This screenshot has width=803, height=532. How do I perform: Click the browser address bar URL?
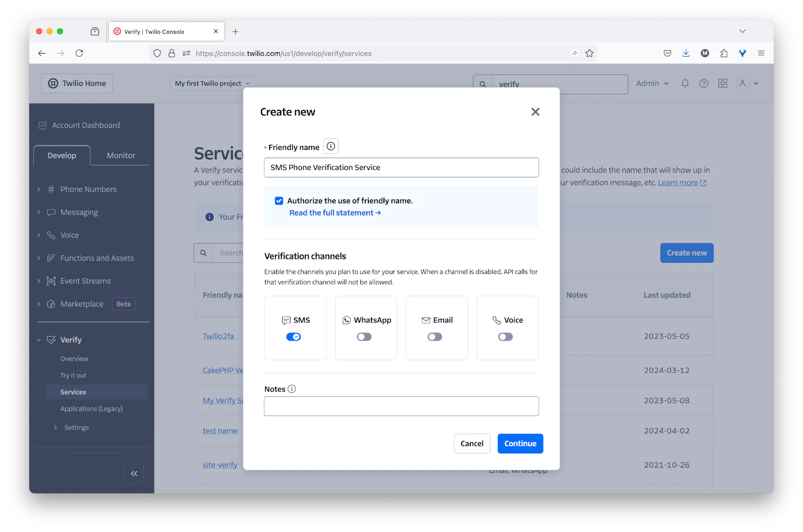click(284, 54)
